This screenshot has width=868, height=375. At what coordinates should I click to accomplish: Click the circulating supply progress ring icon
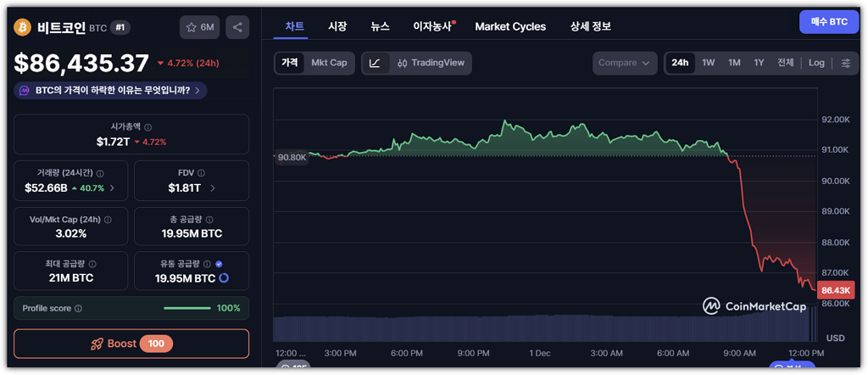coord(224,278)
